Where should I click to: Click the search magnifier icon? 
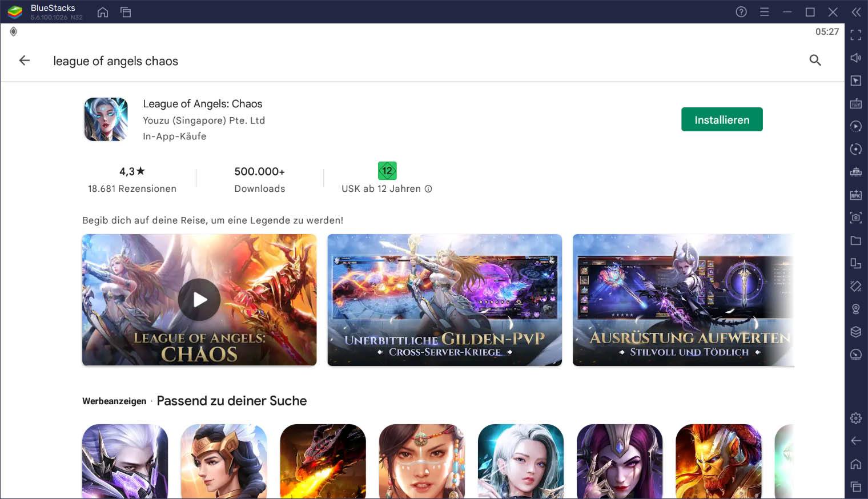tap(815, 60)
